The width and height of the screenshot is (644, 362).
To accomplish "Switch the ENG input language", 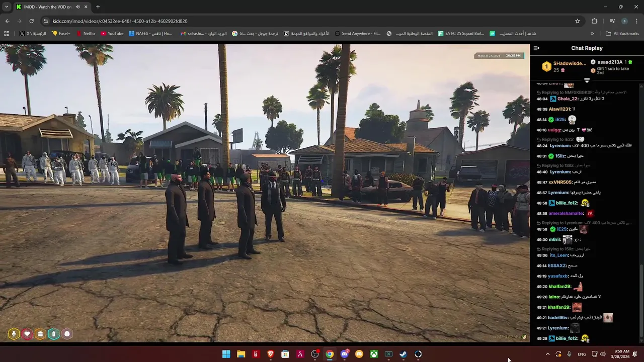I will (582, 354).
